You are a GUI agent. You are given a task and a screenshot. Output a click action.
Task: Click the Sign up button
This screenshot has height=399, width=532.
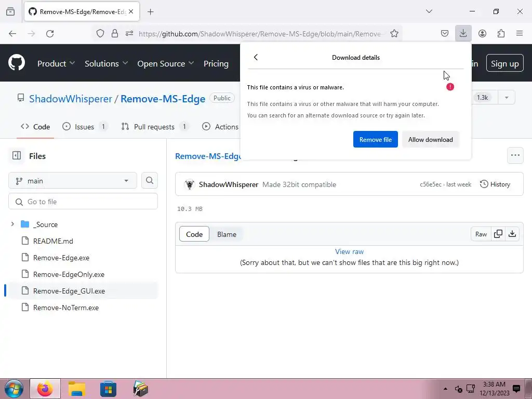(504, 63)
